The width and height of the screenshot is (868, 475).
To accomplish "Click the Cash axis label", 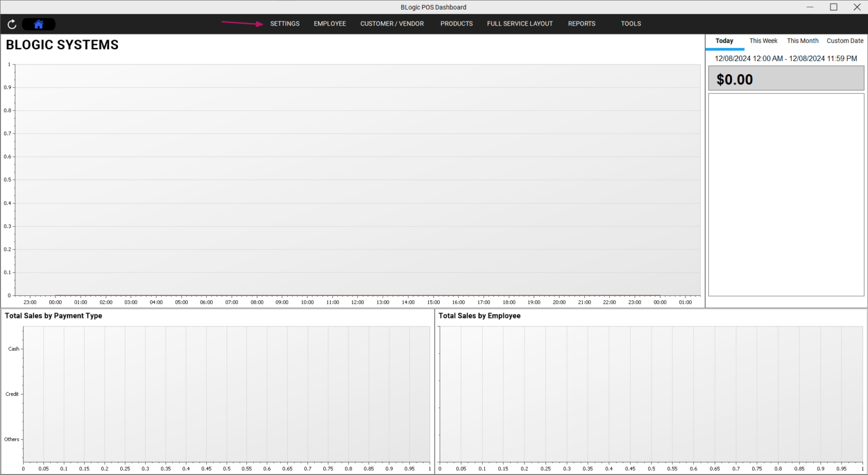I will (x=14, y=349).
